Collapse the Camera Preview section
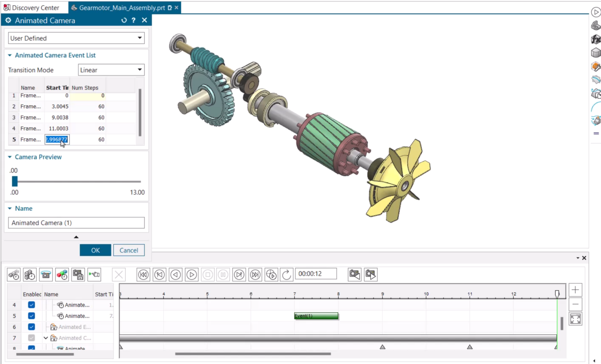The image size is (601, 364). point(10,157)
